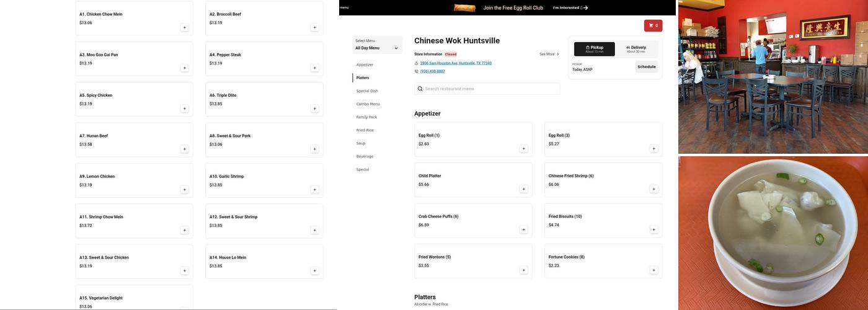Expand See More store information
Image resolution: width=868 pixels, height=310 pixels.
(x=549, y=55)
